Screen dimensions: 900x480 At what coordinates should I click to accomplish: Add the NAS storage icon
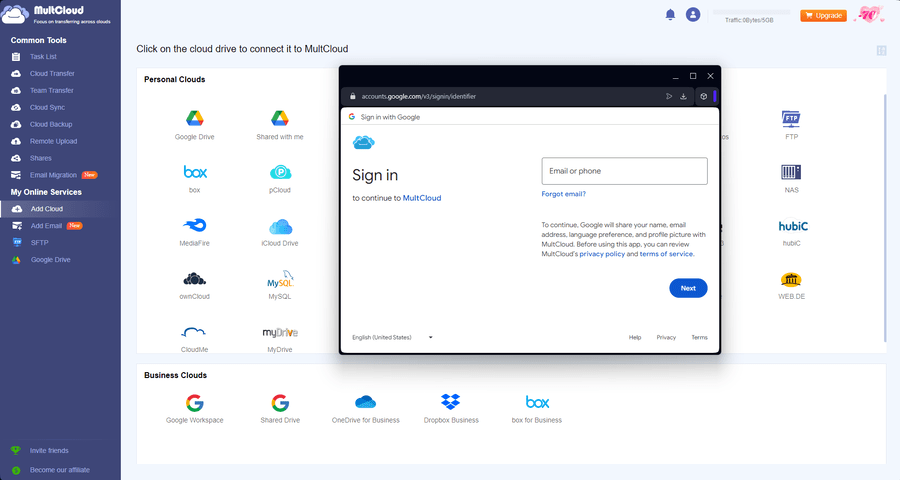tap(792, 178)
